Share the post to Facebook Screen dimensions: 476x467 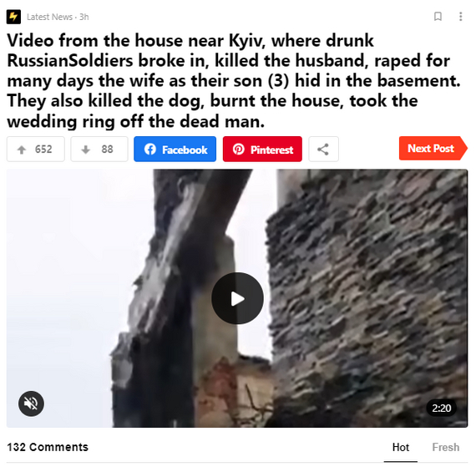(x=175, y=150)
